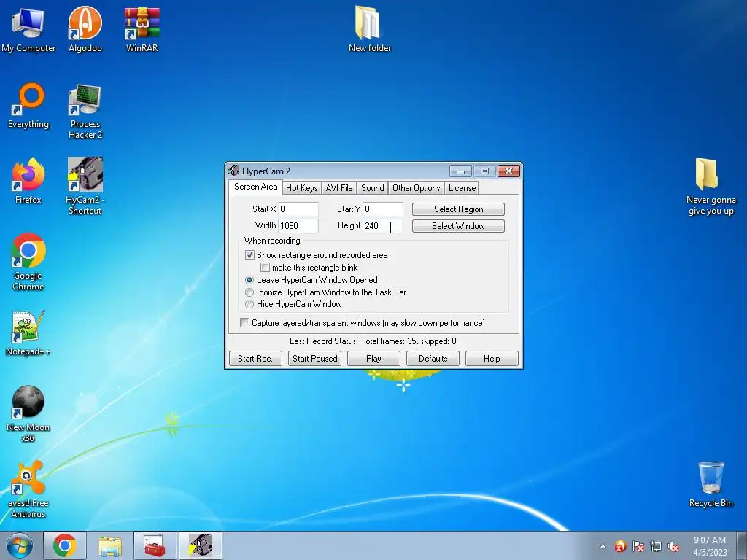Viewport: 747px width, 560px height.
Task: Select the Screen Area tab
Action: click(x=256, y=187)
